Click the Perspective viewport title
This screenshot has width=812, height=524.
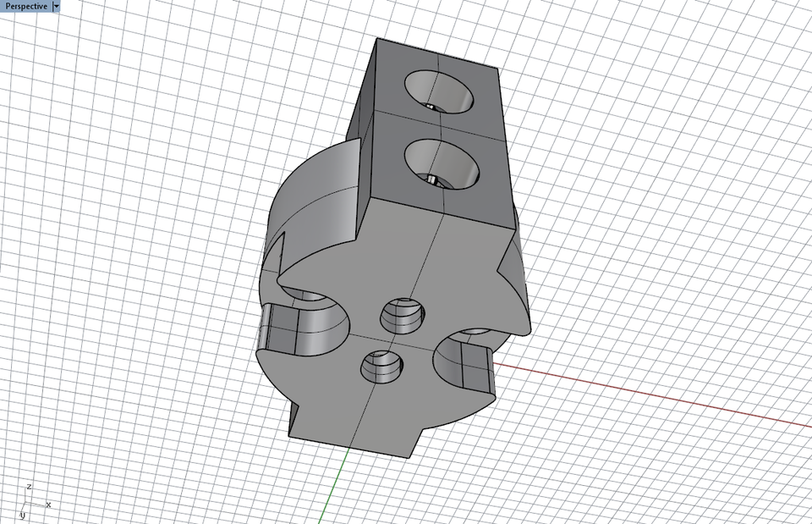point(25,6)
